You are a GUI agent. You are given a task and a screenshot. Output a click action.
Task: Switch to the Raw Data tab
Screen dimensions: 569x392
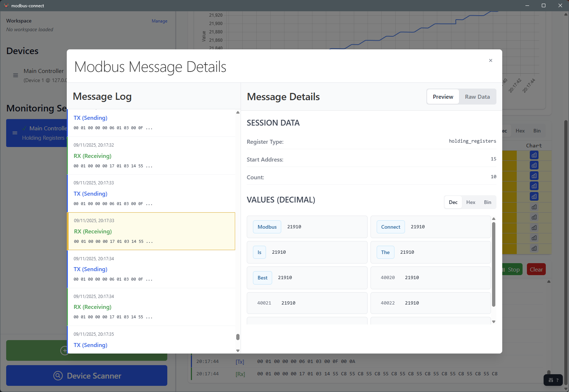click(x=477, y=97)
